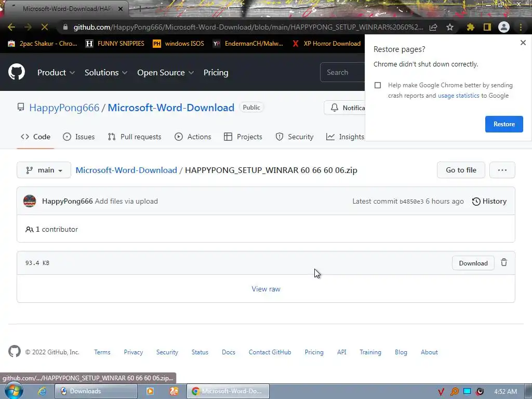
Task: Click the round dark tray icon
Action: [x=480, y=392]
